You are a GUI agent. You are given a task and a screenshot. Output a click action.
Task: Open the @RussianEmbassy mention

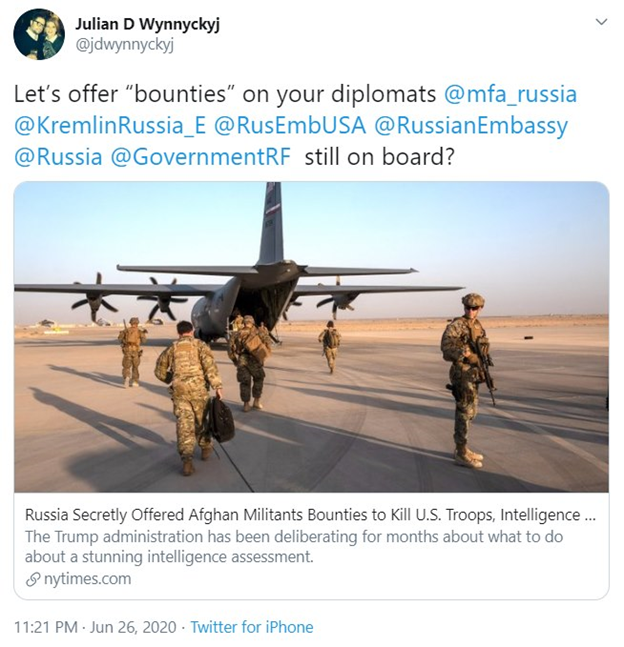(471, 126)
